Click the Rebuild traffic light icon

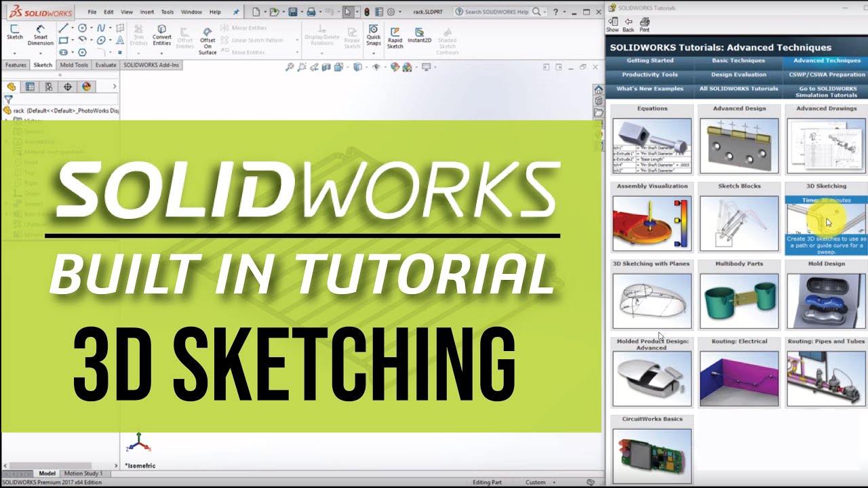(367, 12)
